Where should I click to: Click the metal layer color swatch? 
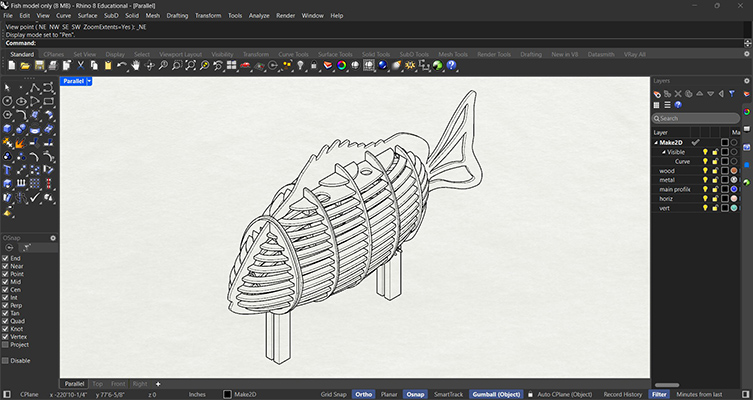pyautogui.click(x=724, y=180)
